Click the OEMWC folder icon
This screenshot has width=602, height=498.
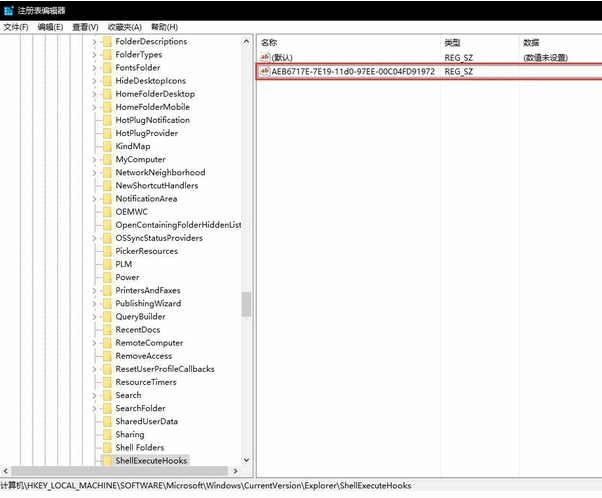pyautogui.click(x=106, y=212)
